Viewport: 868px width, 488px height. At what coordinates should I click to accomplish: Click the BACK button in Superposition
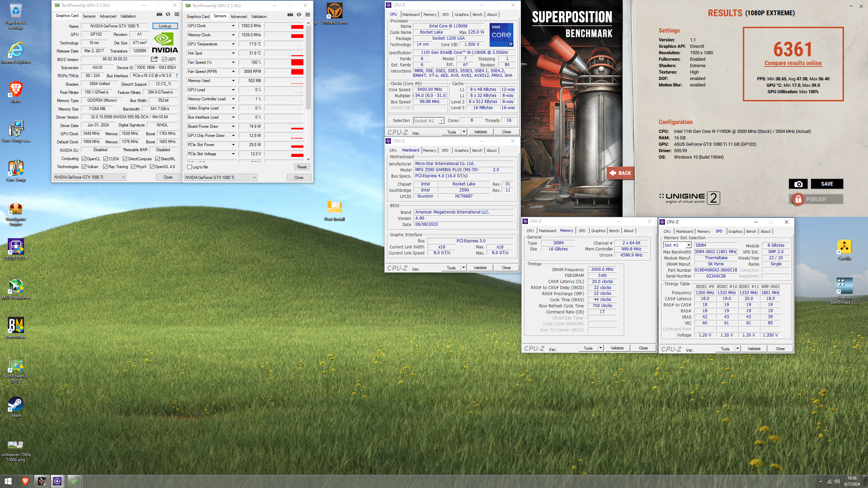point(620,173)
